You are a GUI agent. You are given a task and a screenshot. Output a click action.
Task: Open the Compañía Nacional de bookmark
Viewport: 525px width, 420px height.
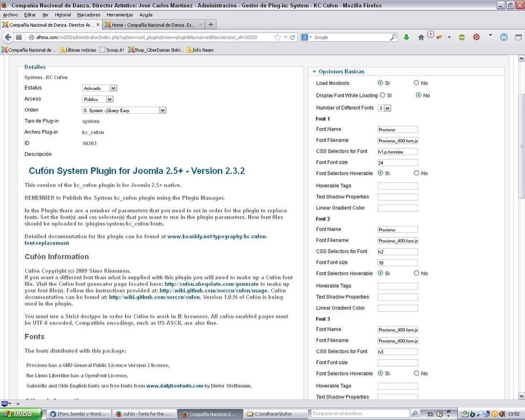[29, 50]
